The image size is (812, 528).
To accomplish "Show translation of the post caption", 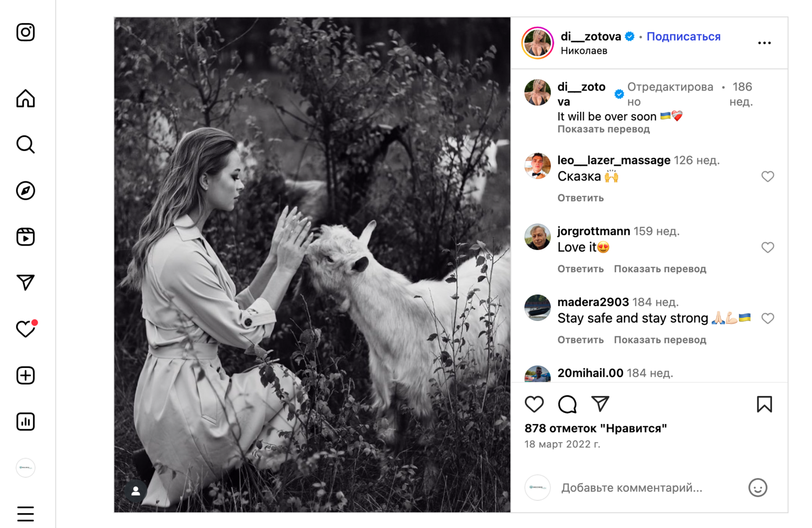I will [603, 129].
